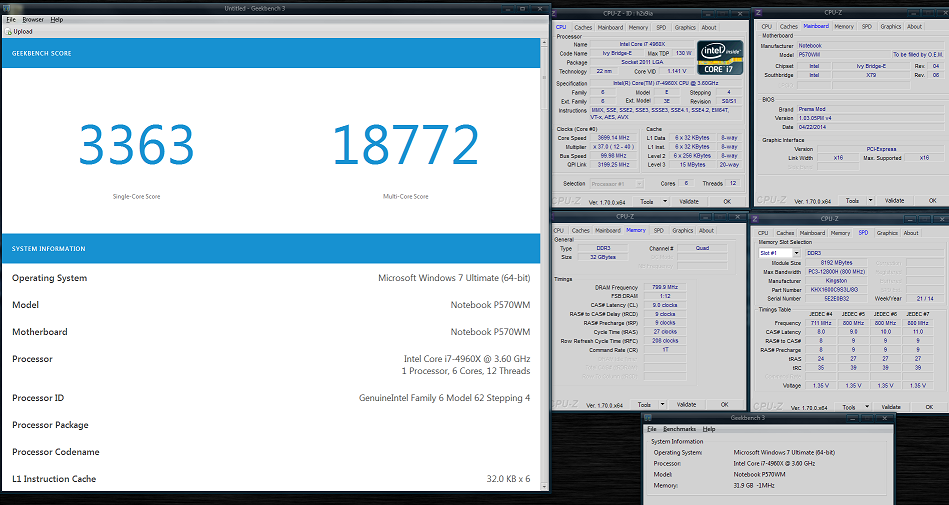Open the Browser menu in Geekbench
This screenshot has width=949, height=505.
tap(33, 20)
